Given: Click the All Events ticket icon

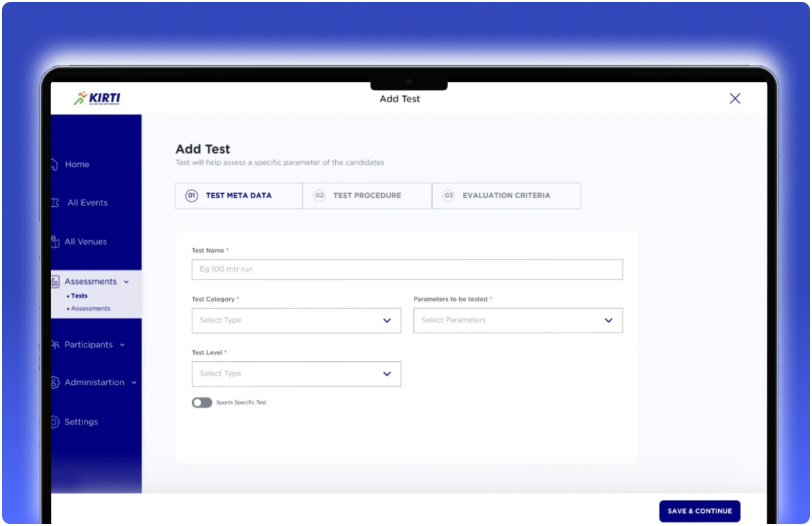Looking at the screenshot, I should coord(56,203).
